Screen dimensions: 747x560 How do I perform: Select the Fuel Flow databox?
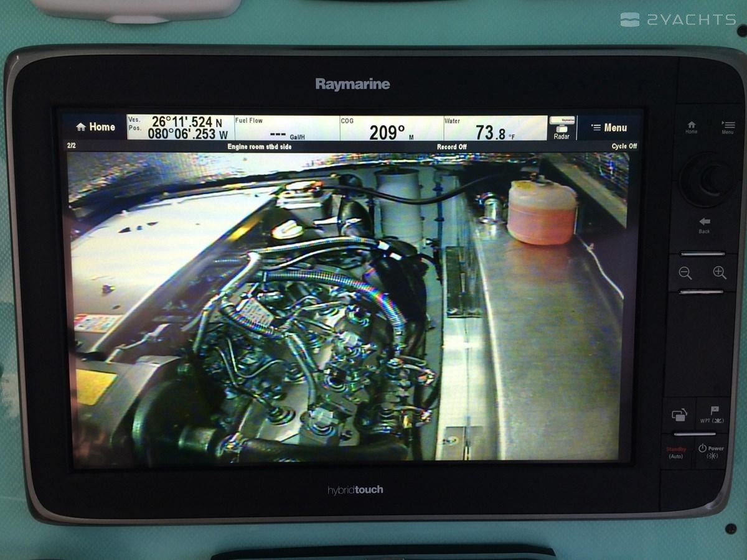[286, 128]
